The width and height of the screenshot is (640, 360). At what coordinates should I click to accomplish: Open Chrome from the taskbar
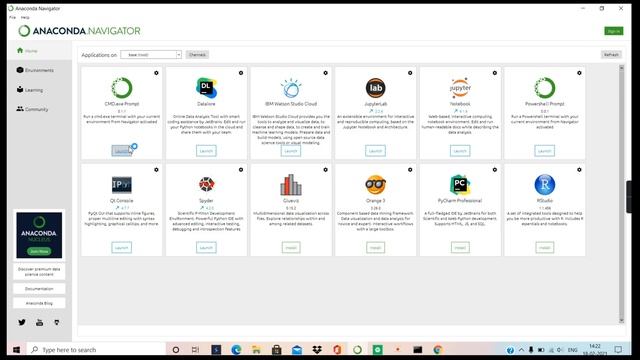coord(438,350)
